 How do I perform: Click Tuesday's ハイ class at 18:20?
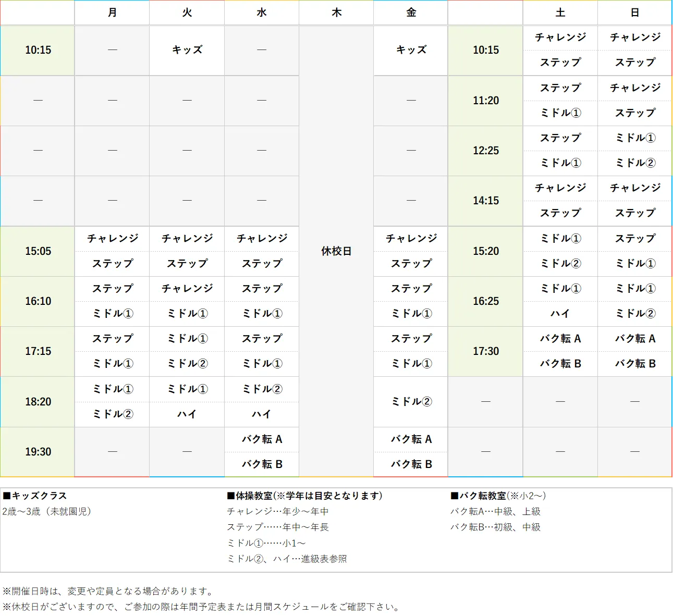coord(187,414)
